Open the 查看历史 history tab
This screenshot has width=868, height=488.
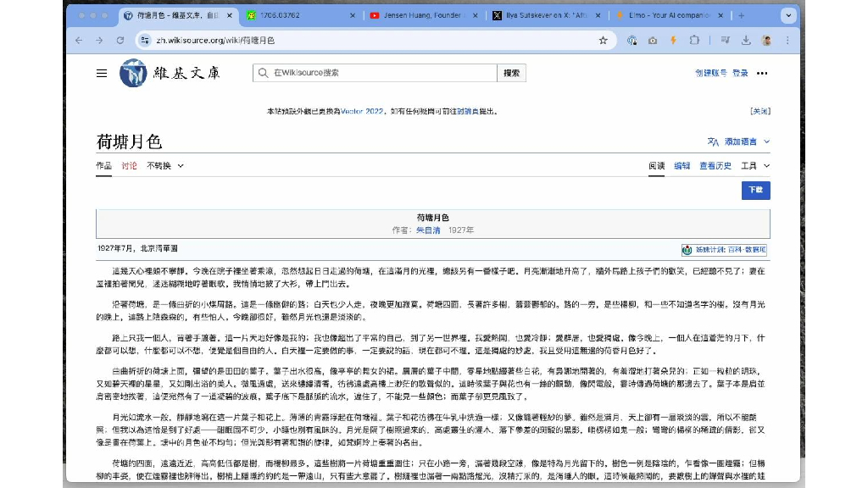[715, 165]
